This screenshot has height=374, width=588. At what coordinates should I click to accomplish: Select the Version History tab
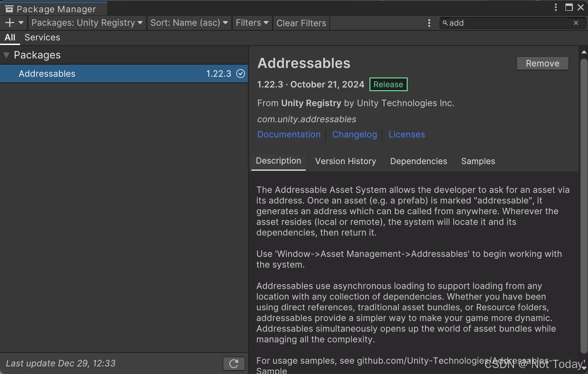click(345, 161)
